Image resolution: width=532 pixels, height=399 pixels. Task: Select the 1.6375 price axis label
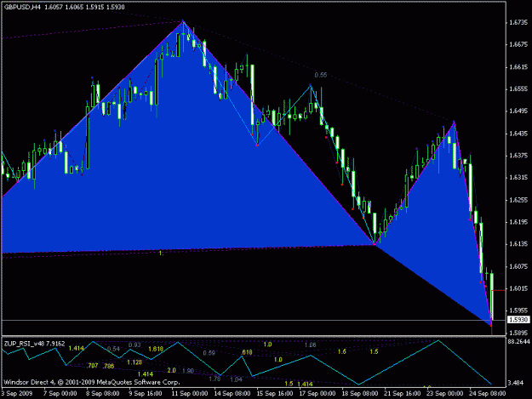pos(518,156)
